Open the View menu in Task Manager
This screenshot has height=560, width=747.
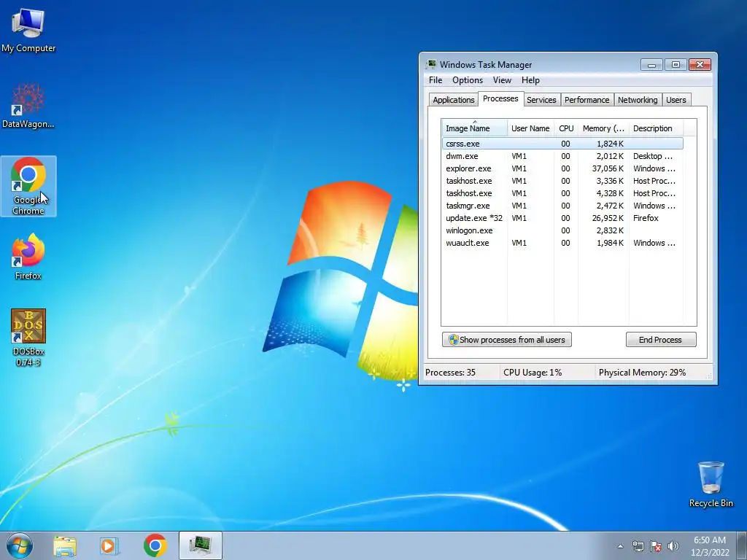(502, 80)
